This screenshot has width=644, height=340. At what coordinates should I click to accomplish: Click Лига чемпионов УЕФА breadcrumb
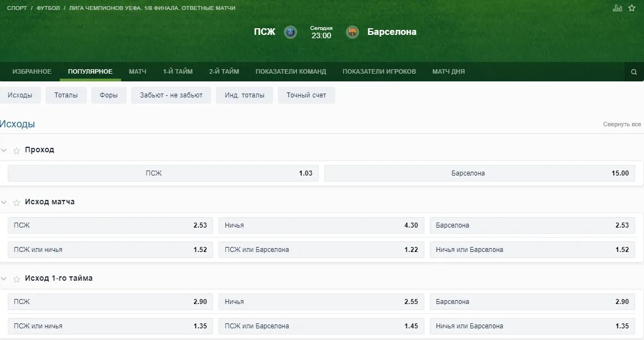point(152,8)
